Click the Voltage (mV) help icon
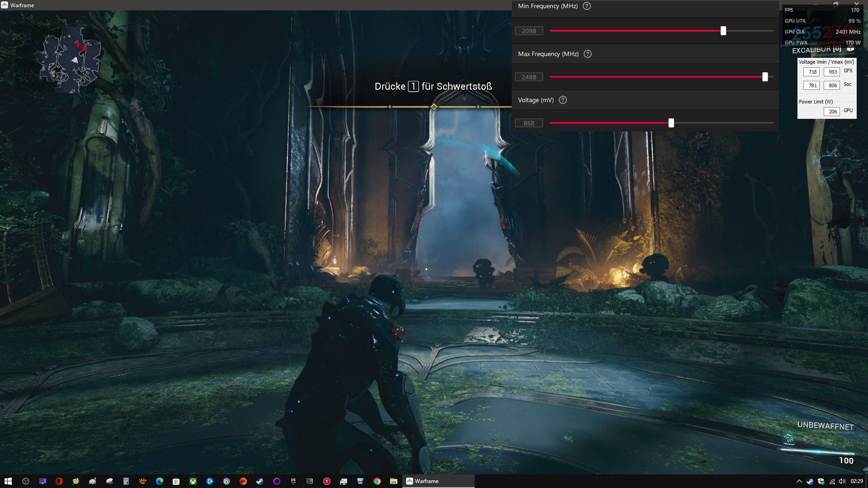This screenshot has height=488, width=868. (563, 100)
